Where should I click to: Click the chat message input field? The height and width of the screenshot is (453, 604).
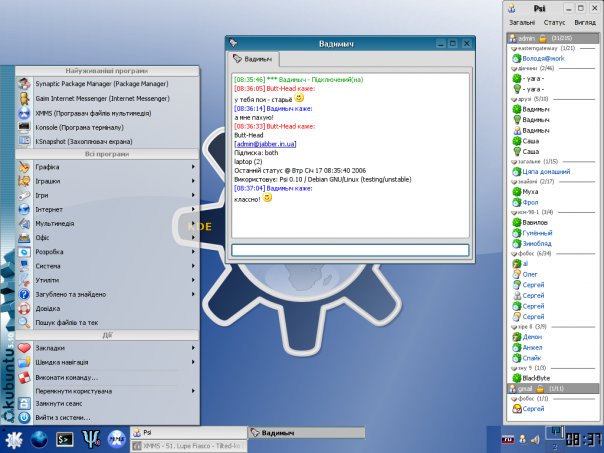349,250
